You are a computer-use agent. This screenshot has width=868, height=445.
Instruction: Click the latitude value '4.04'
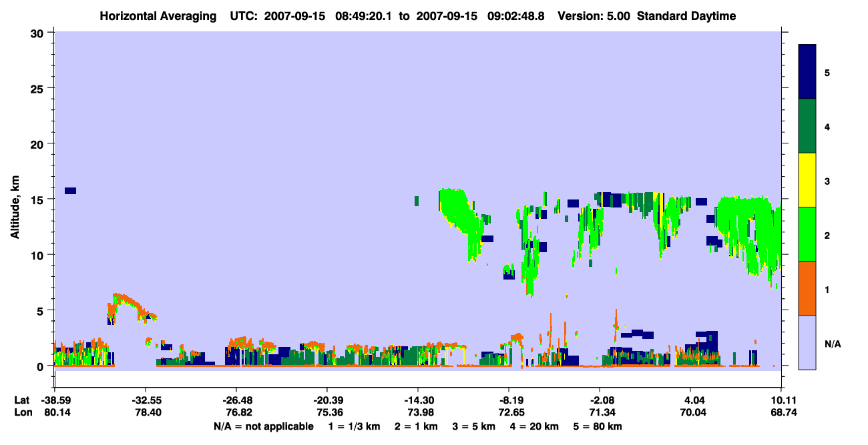coord(694,400)
